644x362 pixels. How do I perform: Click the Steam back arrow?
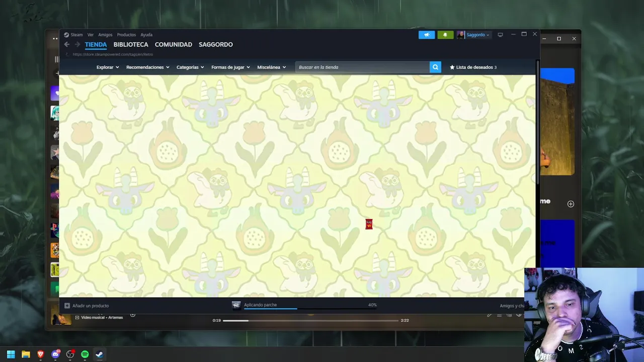[x=66, y=45]
